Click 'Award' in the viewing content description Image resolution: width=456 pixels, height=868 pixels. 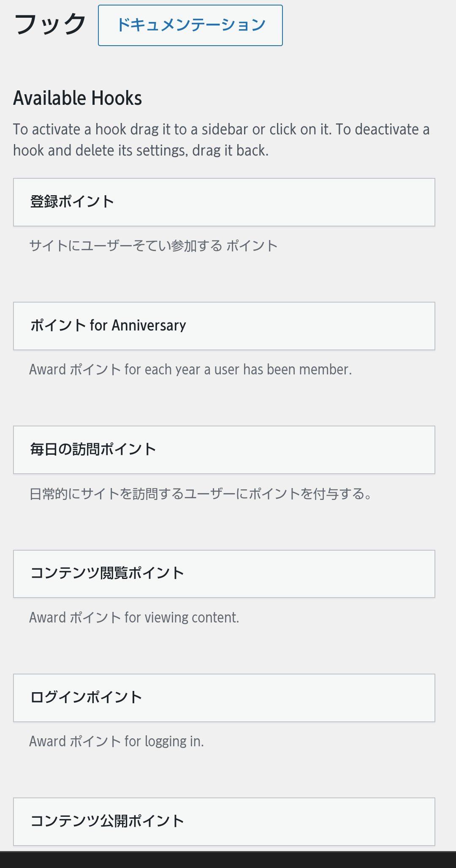pos(48,617)
